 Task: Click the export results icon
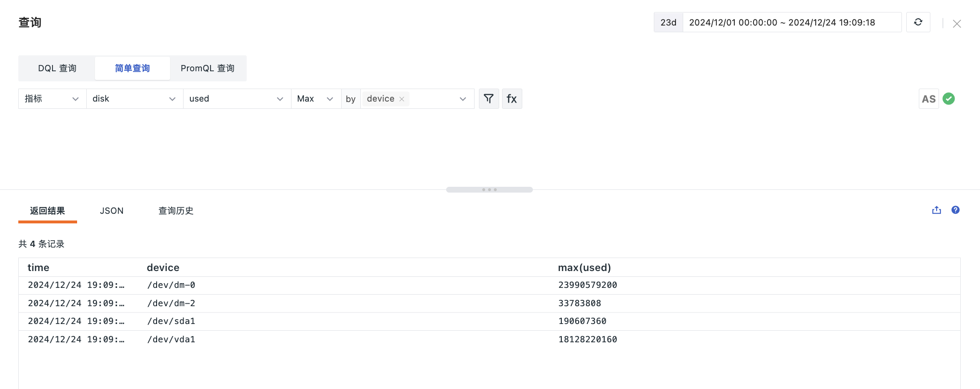(936, 210)
